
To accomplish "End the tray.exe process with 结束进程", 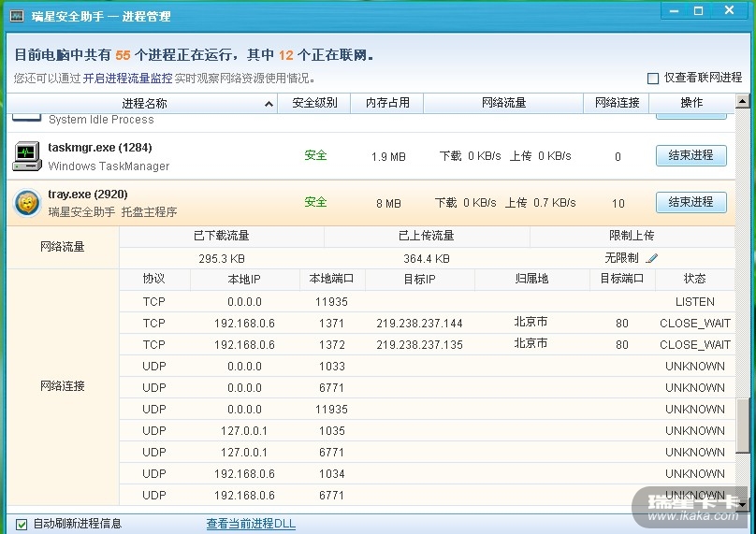I will 691,202.
